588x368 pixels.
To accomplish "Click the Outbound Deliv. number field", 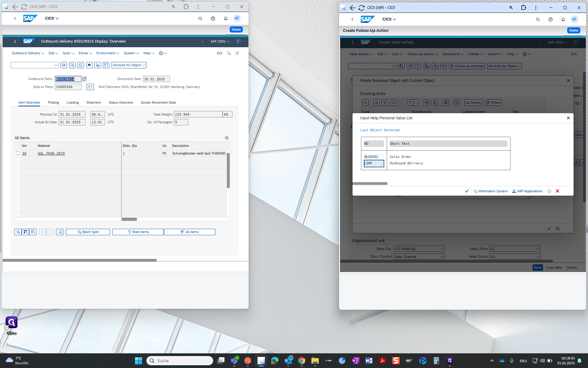I will pos(68,79).
